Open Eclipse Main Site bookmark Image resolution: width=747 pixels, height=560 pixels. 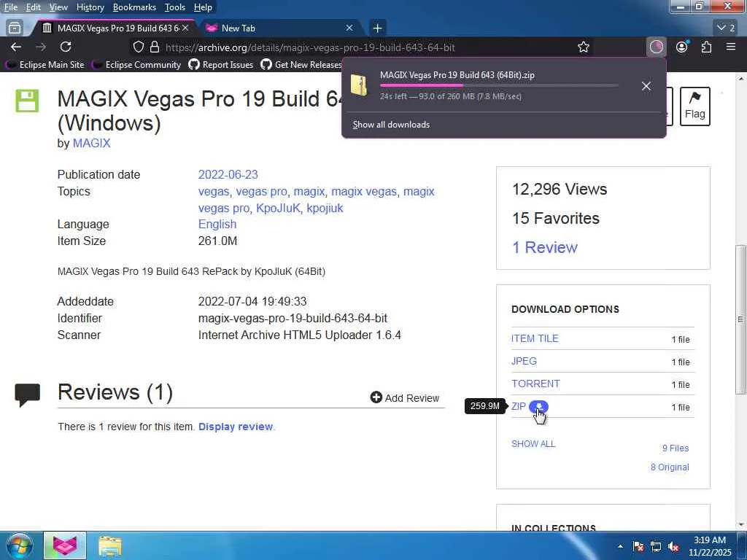click(44, 65)
